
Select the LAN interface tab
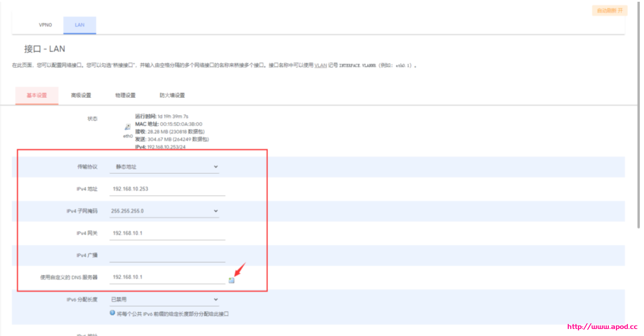coord(80,25)
